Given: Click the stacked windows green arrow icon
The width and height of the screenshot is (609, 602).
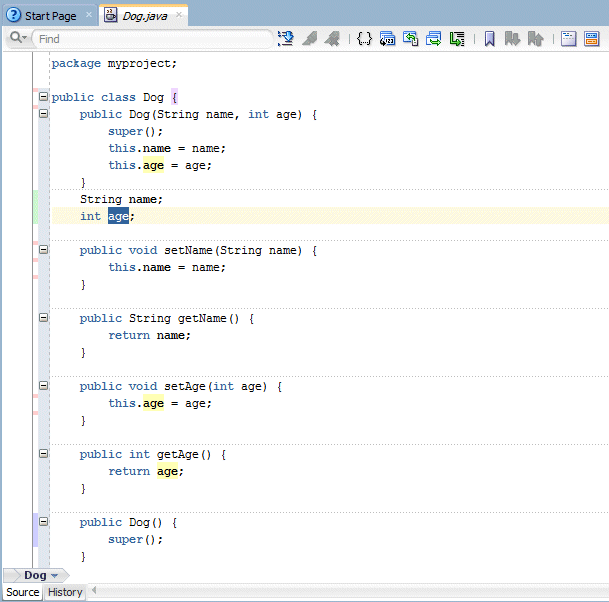Looking at the screenshot, I should (x=433, y=39).
